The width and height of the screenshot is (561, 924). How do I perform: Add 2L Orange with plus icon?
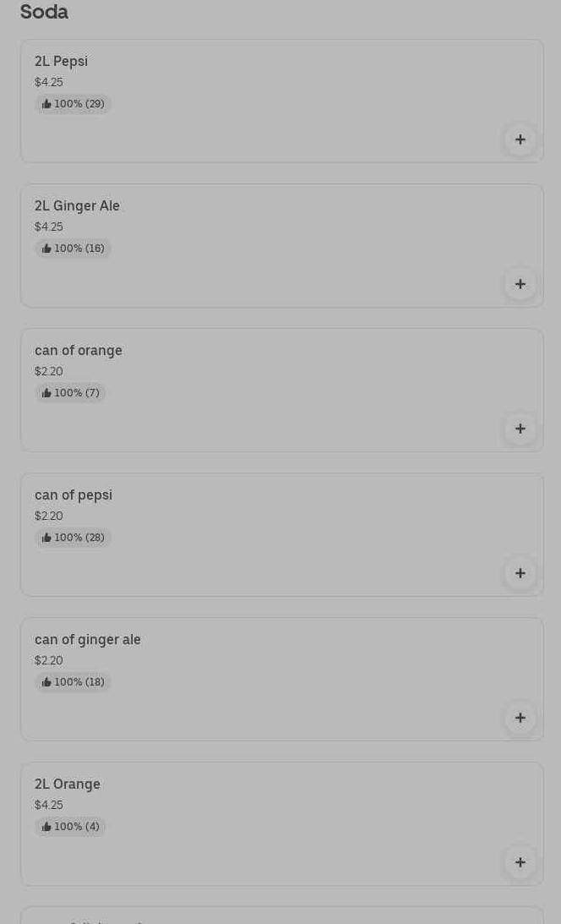520,862
